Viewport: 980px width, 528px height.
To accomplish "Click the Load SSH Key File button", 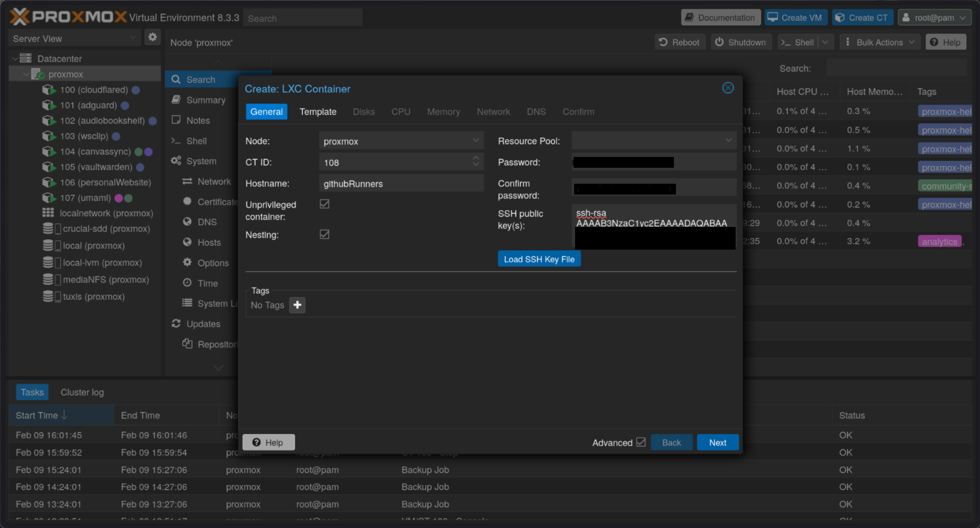I will (539, 259).
